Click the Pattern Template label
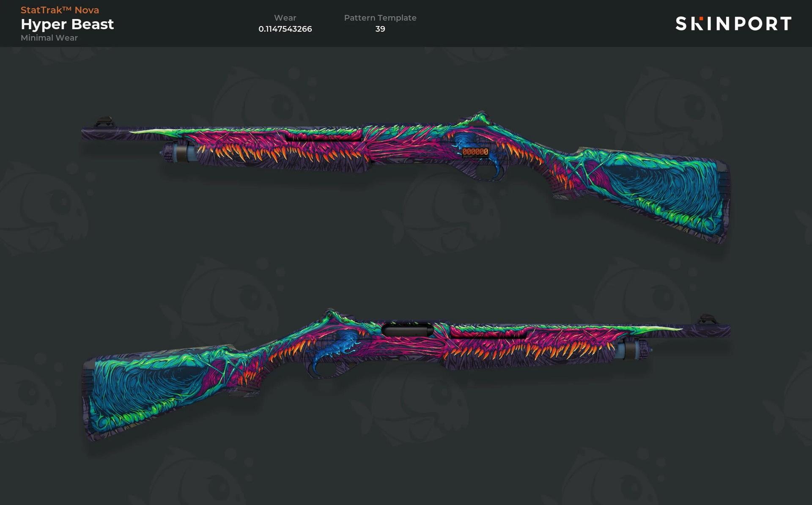This screenshot has width=812, height=505. point(380,18)
